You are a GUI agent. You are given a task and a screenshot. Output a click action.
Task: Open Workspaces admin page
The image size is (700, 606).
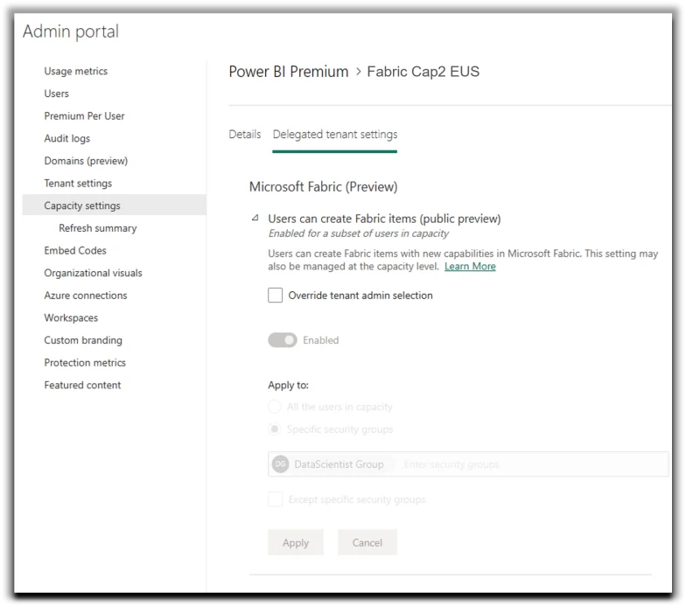pyautogui.click(x=71, y=317)
